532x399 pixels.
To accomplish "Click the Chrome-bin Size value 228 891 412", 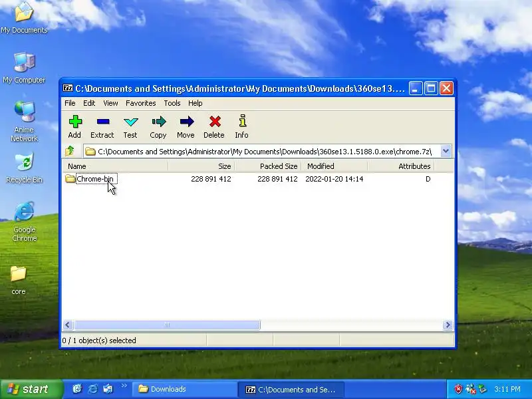I will pos(211,179).
